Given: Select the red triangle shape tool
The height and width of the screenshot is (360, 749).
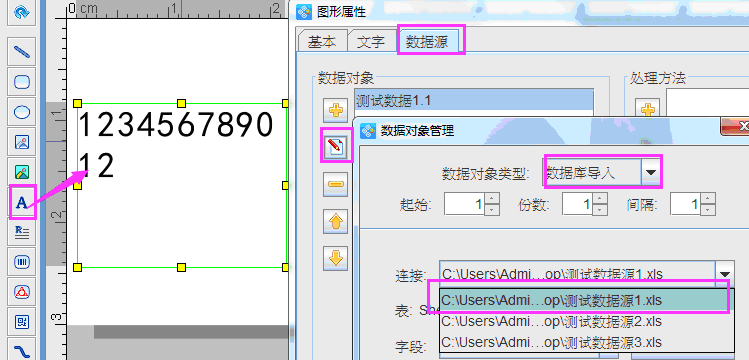Looking at the screenshot, I should pos(22,292).
